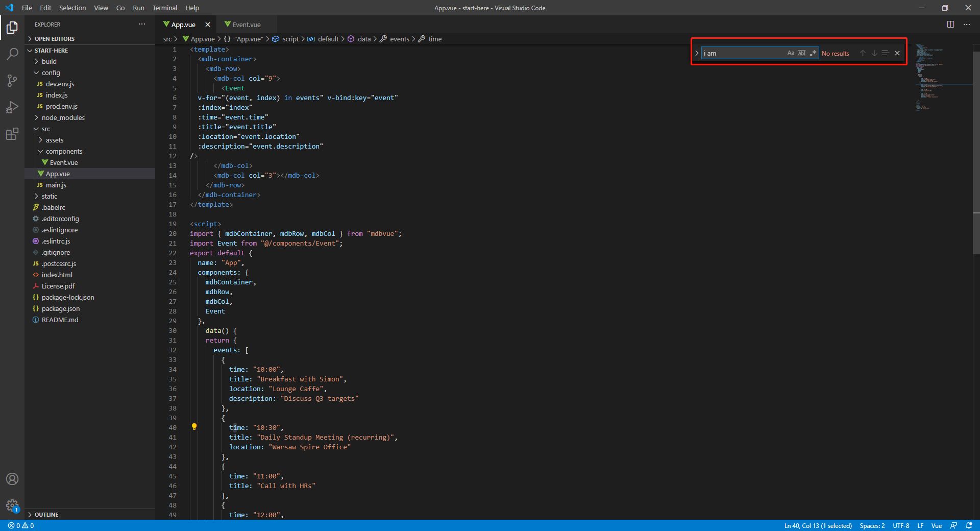
Task: Open the Selection menu
Action: 72,8
